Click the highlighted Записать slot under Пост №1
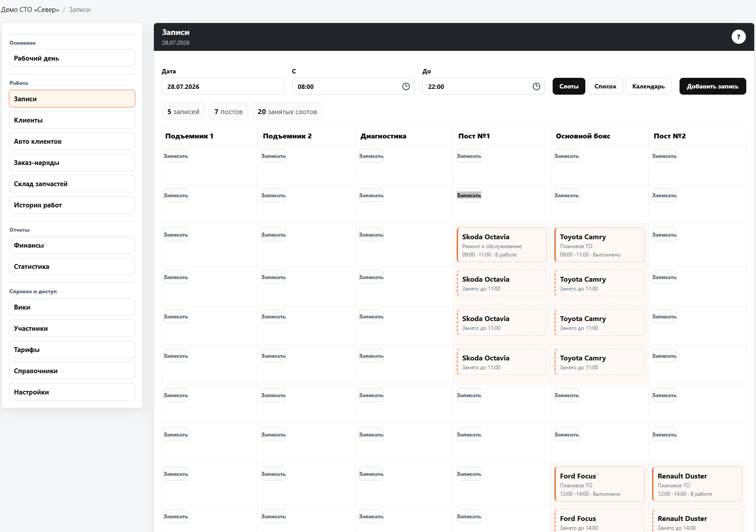 click(469, 195)
